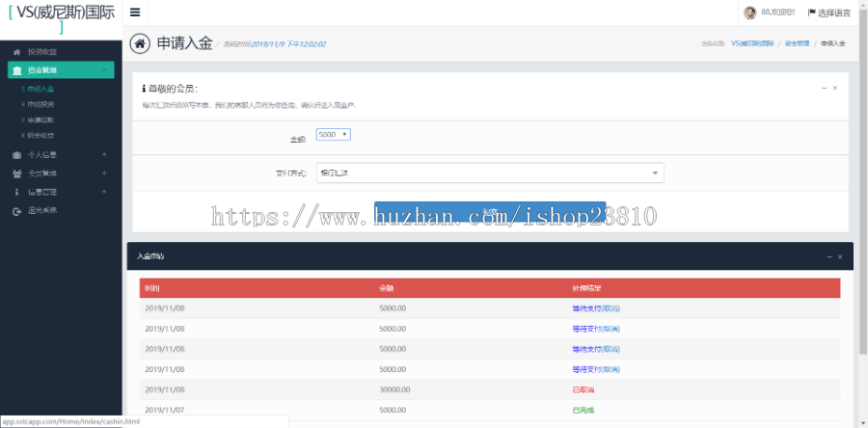Expand the 会员管理 menu via plus sign
Image resolution: width=868 pixels, height=428 pixels.
(x=104, y=174)
